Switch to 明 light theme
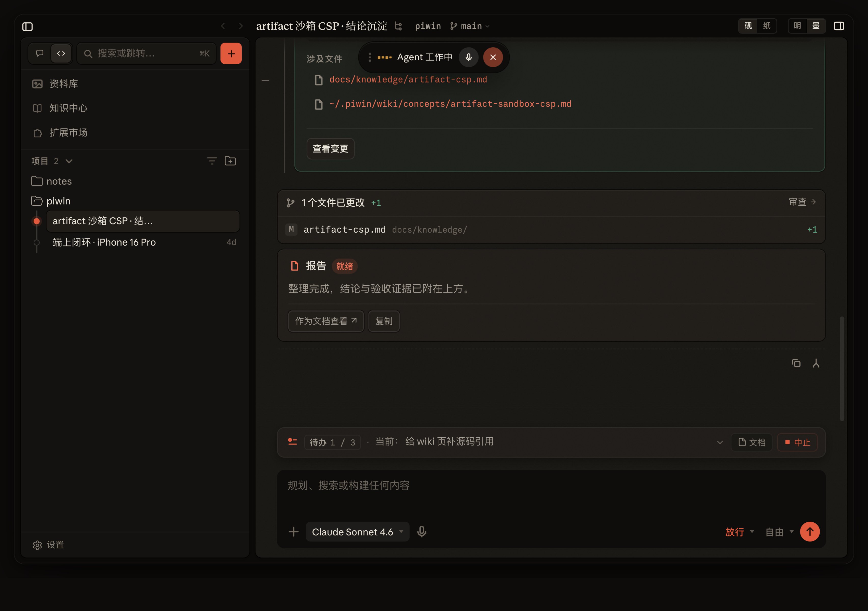This screenshot has height=611, width=868. [797, 26]
